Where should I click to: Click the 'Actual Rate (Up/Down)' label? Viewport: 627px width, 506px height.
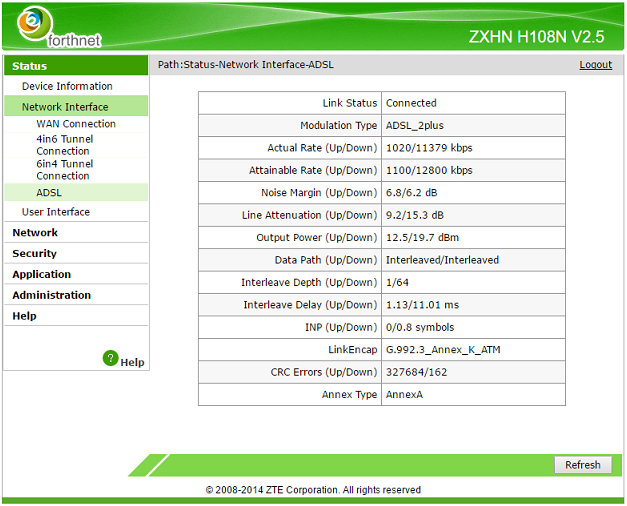[322, 148]
